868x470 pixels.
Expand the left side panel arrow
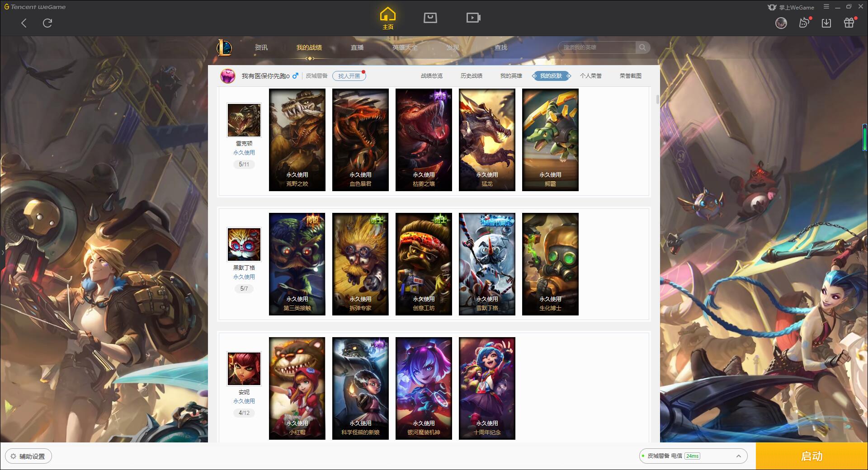[x=2, y=252]
